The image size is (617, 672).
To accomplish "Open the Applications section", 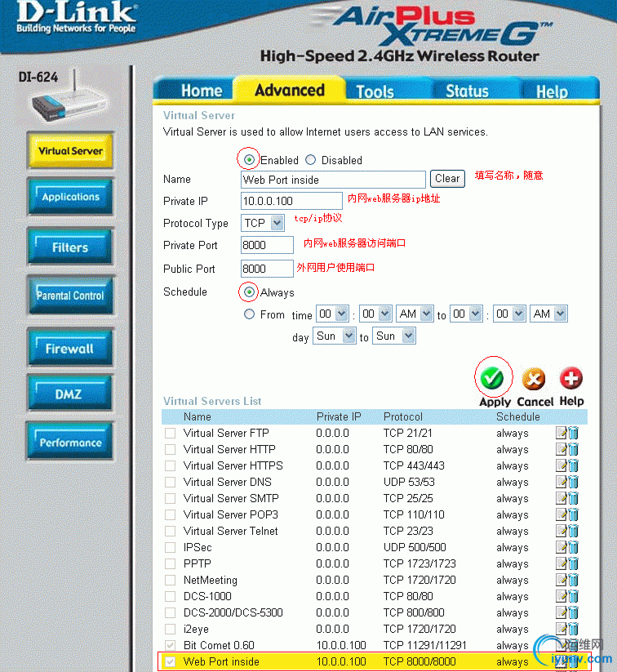I will (70, 197).
